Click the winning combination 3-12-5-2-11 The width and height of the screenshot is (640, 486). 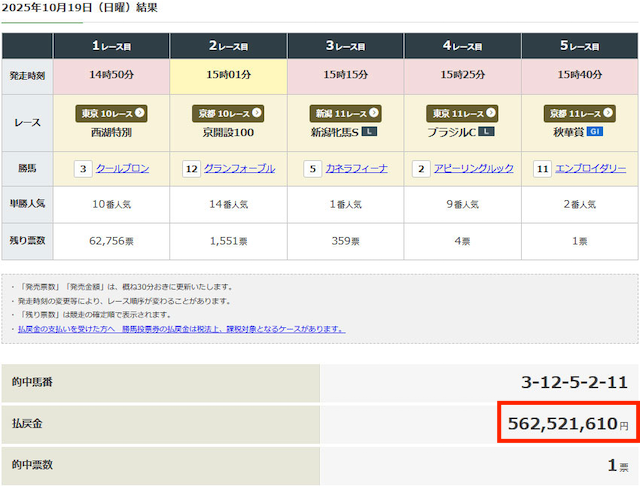(575, 383)
